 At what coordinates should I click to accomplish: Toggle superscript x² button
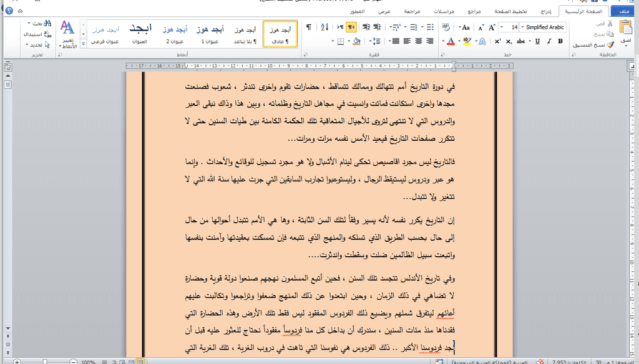(497, 41)
